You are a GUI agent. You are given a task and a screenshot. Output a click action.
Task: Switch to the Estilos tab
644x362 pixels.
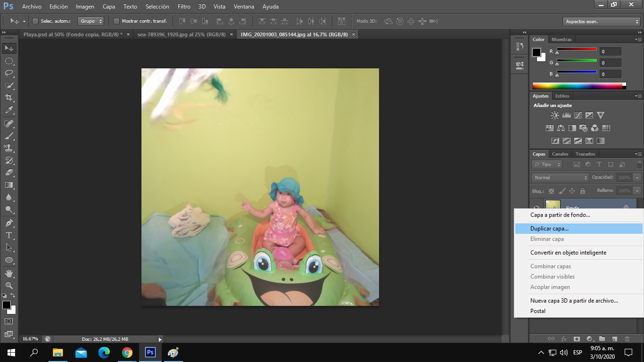tap(562, 96)
